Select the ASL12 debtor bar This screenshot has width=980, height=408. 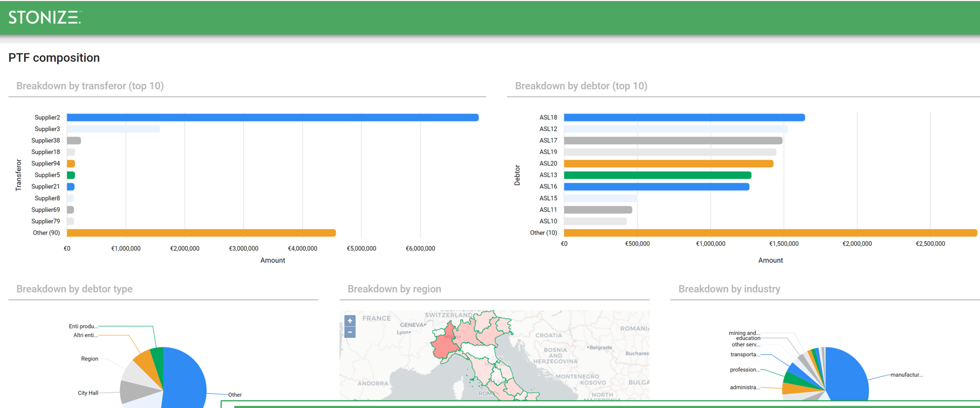coord(676,129)
